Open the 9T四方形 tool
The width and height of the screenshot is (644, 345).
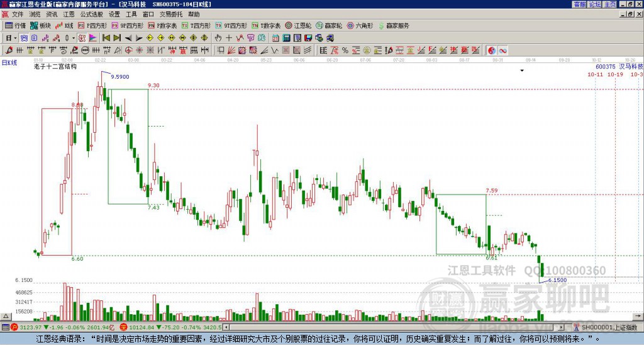point(231,25)
